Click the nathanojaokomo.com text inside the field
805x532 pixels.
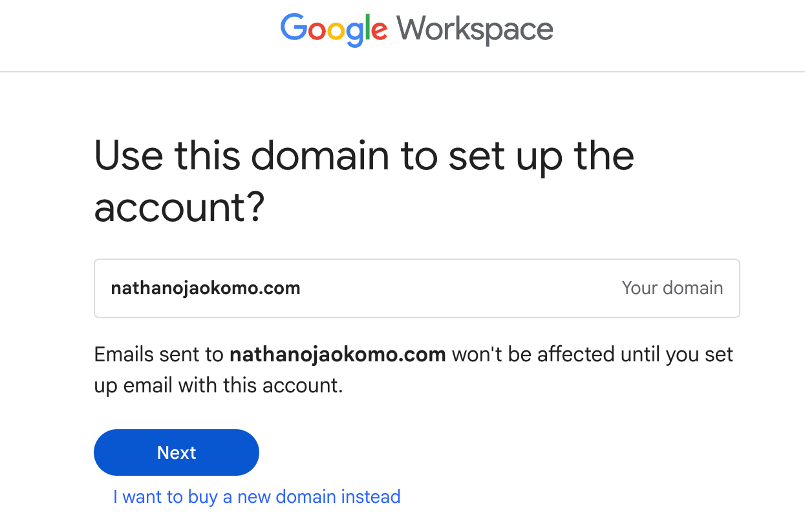click(206, 288)
